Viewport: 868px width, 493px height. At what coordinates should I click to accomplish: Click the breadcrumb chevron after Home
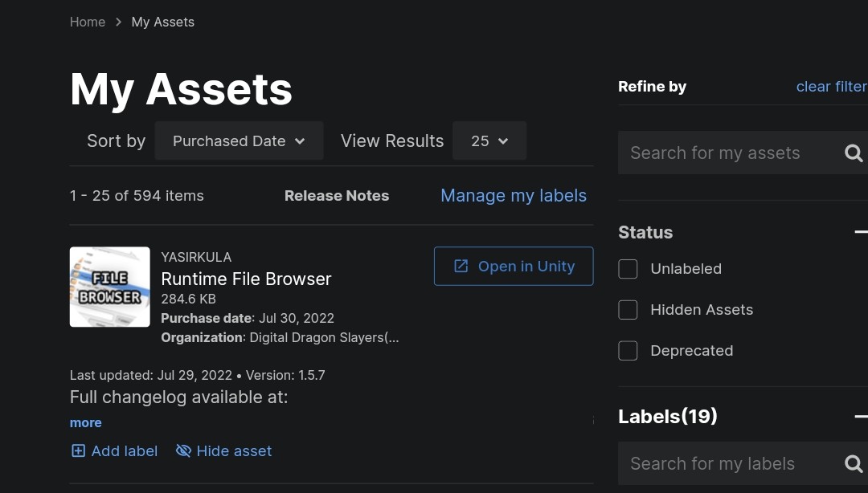point(117,22)
